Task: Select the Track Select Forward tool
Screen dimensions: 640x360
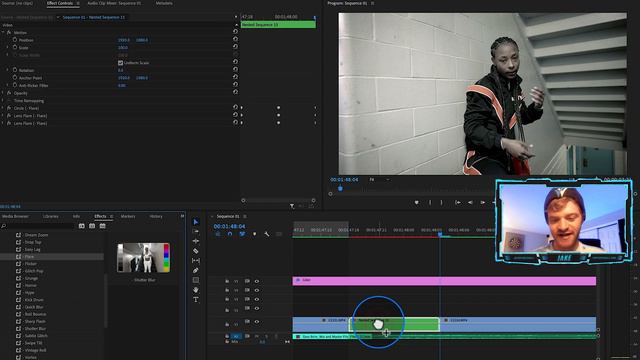Action: (x=196, y=231)
